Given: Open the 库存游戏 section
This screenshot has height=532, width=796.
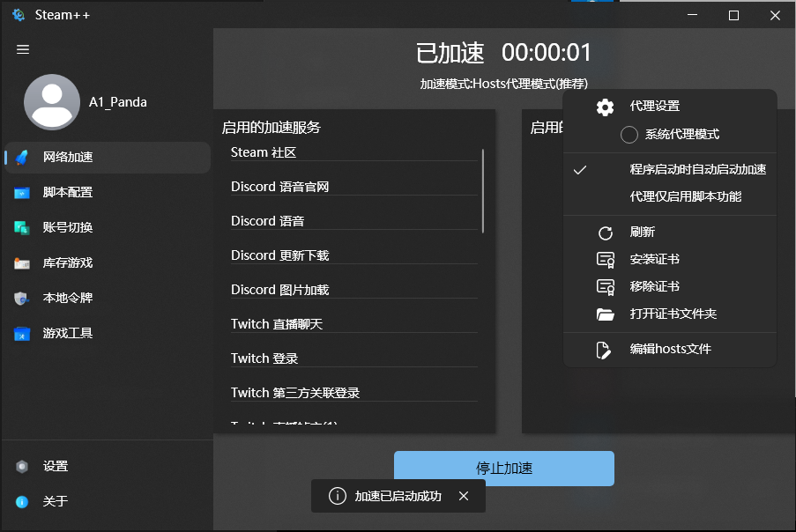Looking at the screenshot, I should (x=22, y=262).
